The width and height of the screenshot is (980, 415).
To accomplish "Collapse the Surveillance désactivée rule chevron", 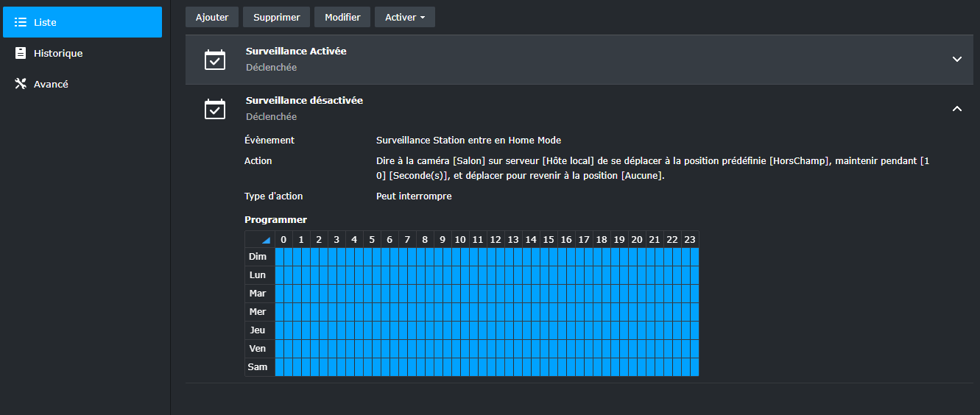I will (x=957, y=109).
